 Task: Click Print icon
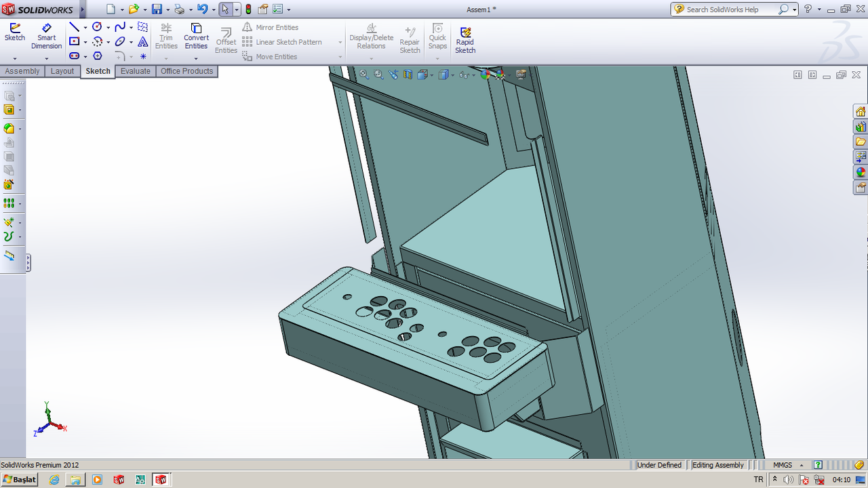(x=179, y=9)
